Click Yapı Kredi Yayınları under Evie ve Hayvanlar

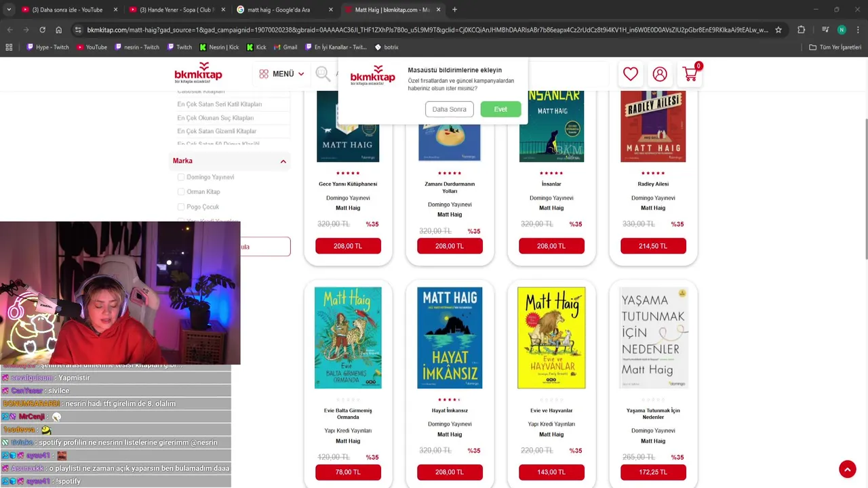551,424
